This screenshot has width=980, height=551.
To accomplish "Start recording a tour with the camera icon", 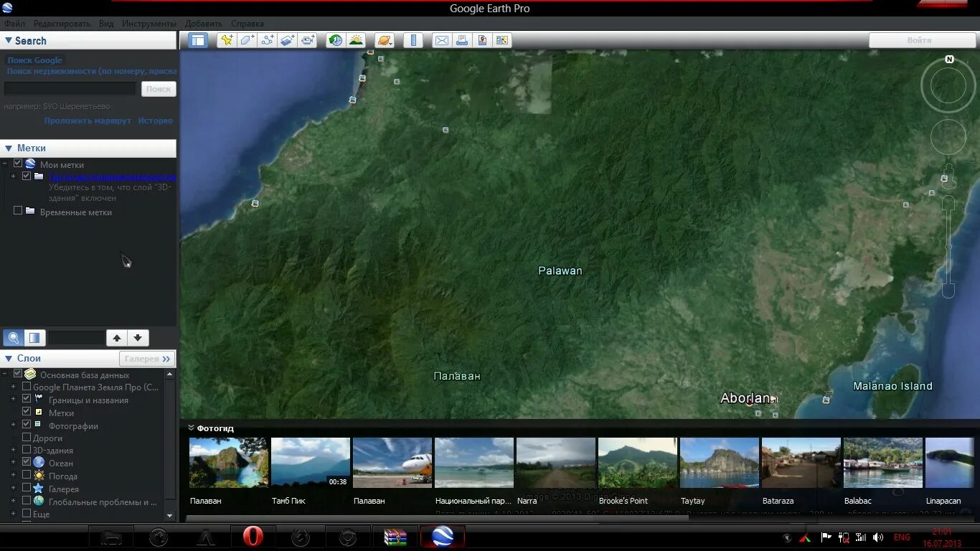I will tap(308, 40).
